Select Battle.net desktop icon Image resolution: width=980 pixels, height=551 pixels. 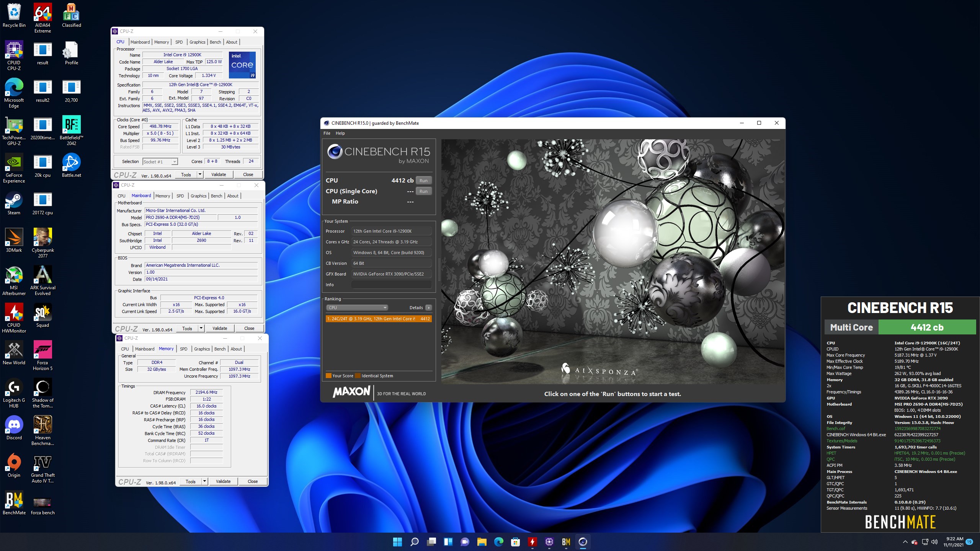point(71,165)
